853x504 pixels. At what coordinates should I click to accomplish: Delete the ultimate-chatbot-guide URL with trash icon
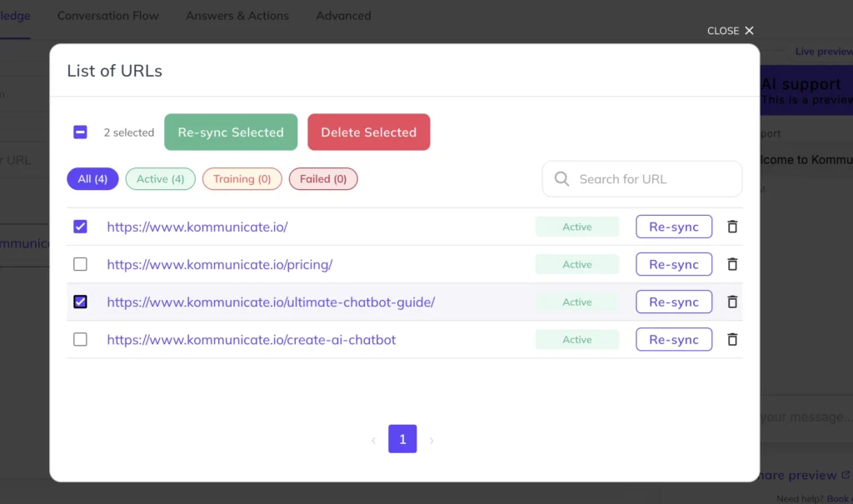[732, 302]
